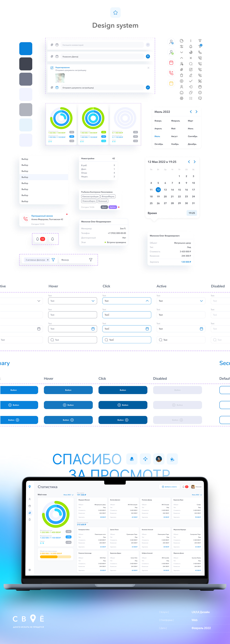230x644 pixels.
Task: Go to previous month in 12 Мая 2022 calendar
Action: click(189, 162)
